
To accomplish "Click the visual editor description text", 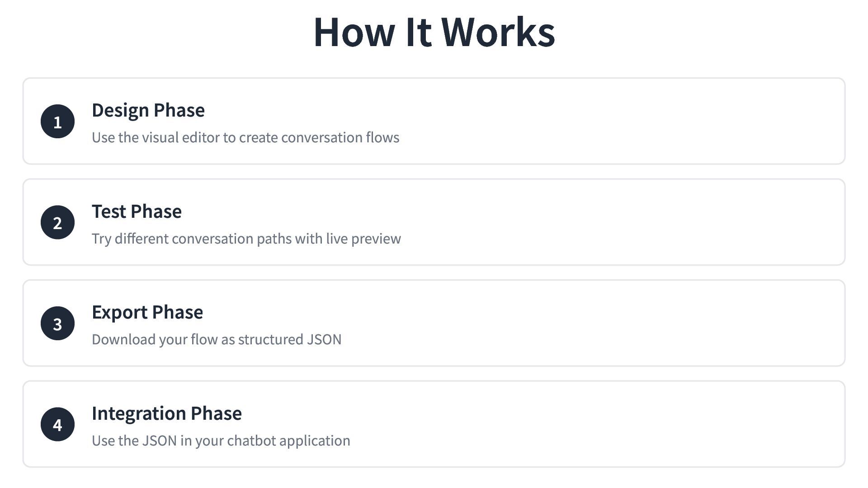I will coord(245,137).
